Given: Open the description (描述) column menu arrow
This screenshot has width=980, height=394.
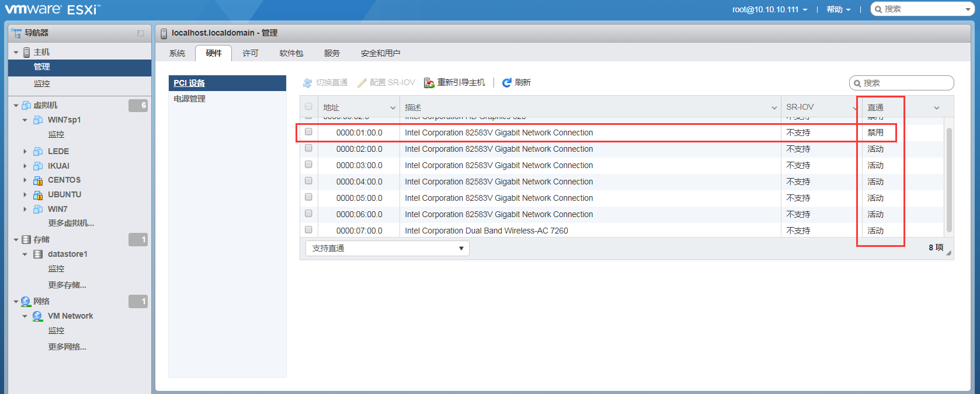Looking at the screenshot, I should pyautogui.click(x=774, y=108).
